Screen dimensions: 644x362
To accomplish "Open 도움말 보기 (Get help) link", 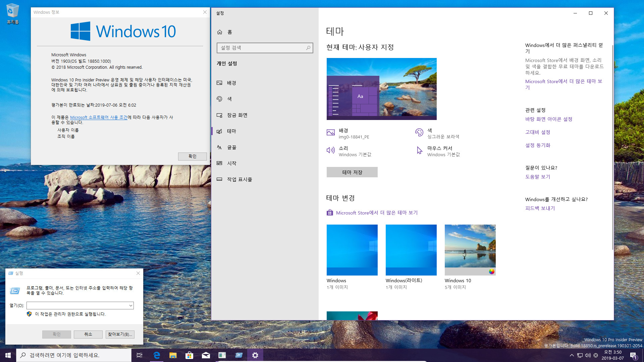I will 538,177.
